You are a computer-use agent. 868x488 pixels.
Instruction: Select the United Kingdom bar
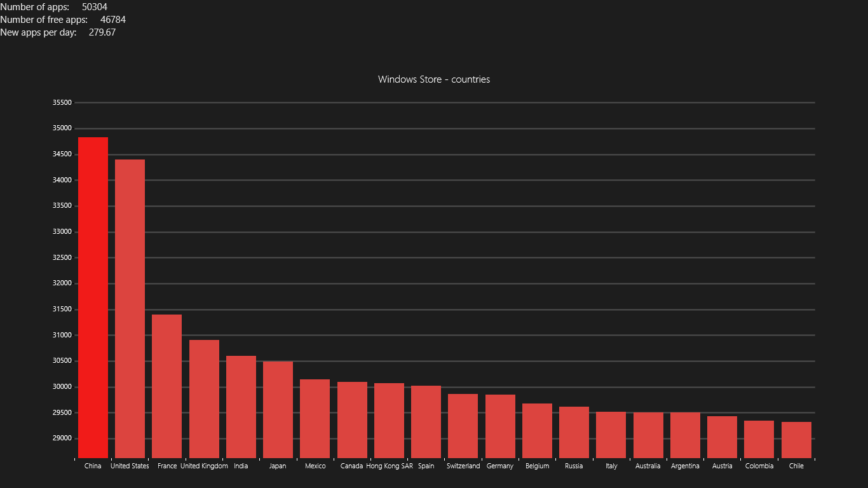(x=204, y=398)
